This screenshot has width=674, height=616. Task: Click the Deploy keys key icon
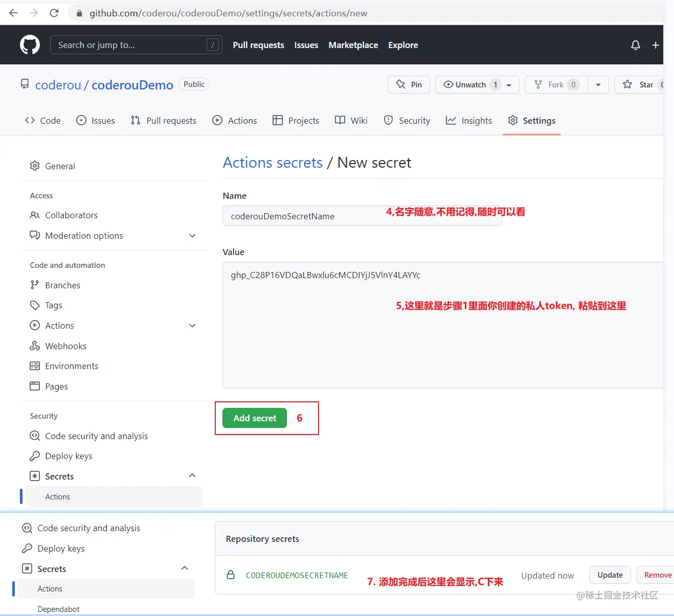click(35, 456)
